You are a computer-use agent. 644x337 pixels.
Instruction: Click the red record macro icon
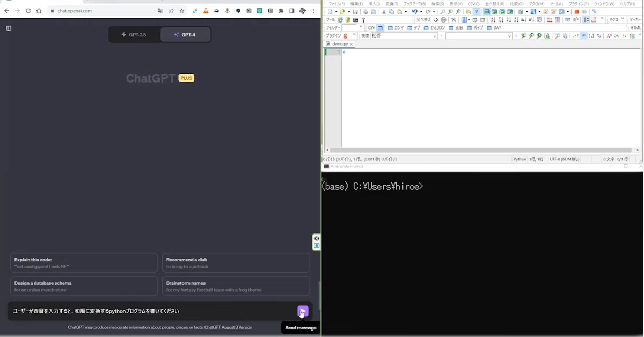pyautogui.click(x=576, y=12)
